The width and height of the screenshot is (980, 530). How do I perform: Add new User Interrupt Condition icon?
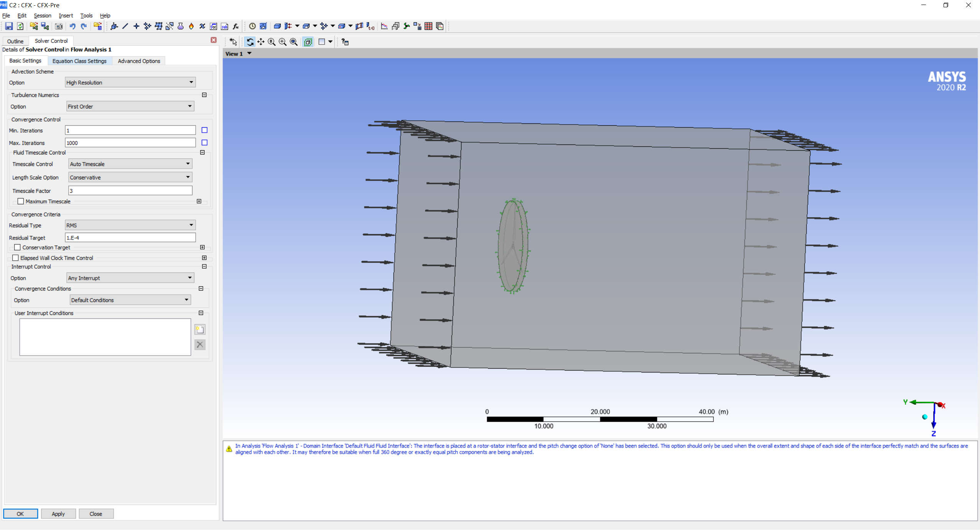tap(200, 329)
